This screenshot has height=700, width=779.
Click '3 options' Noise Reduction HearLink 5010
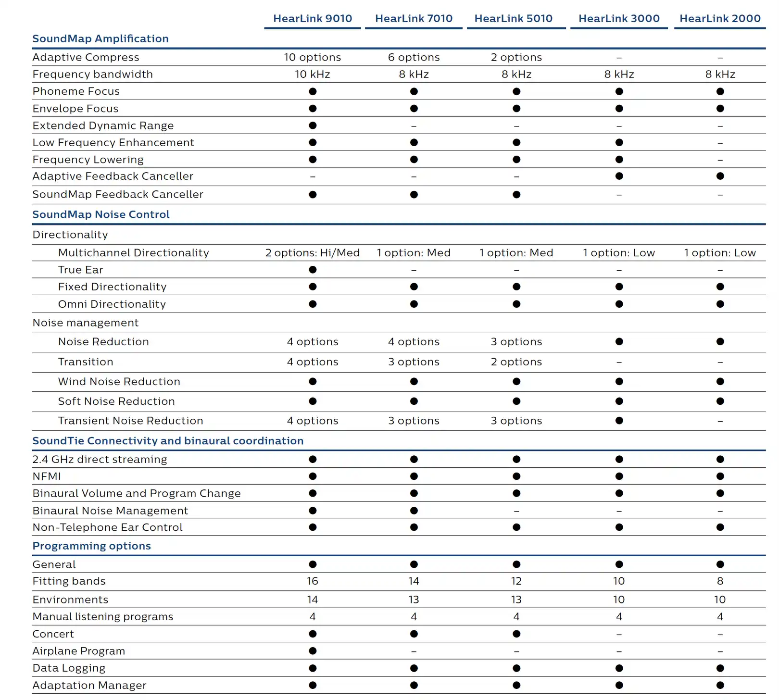click(516, 342)
